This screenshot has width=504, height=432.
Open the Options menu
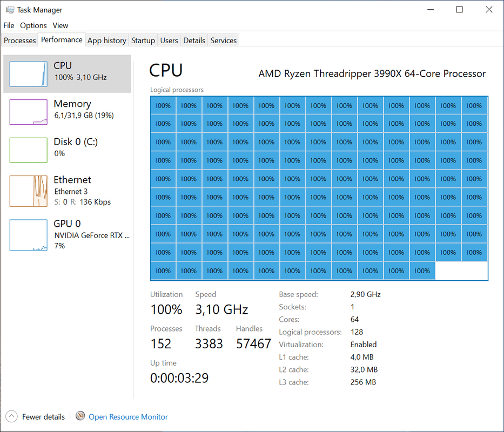pos(33,25)
